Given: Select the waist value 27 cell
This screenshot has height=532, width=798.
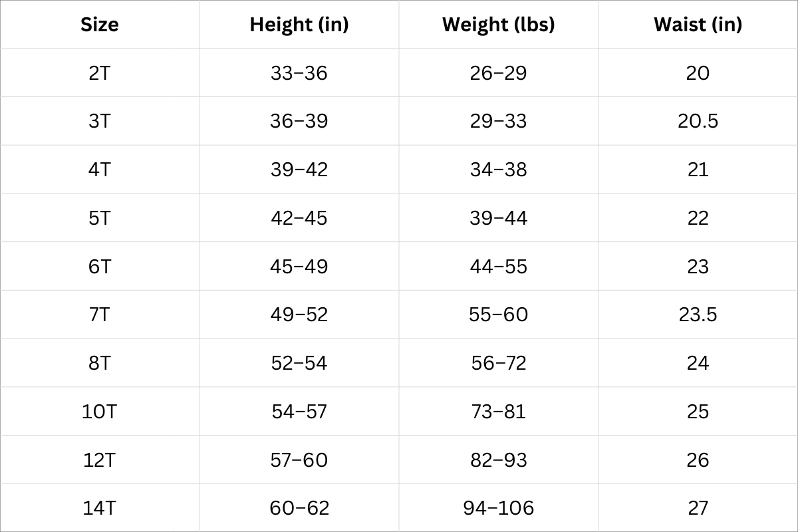Looking at the screenshot, I should point(698,508).
